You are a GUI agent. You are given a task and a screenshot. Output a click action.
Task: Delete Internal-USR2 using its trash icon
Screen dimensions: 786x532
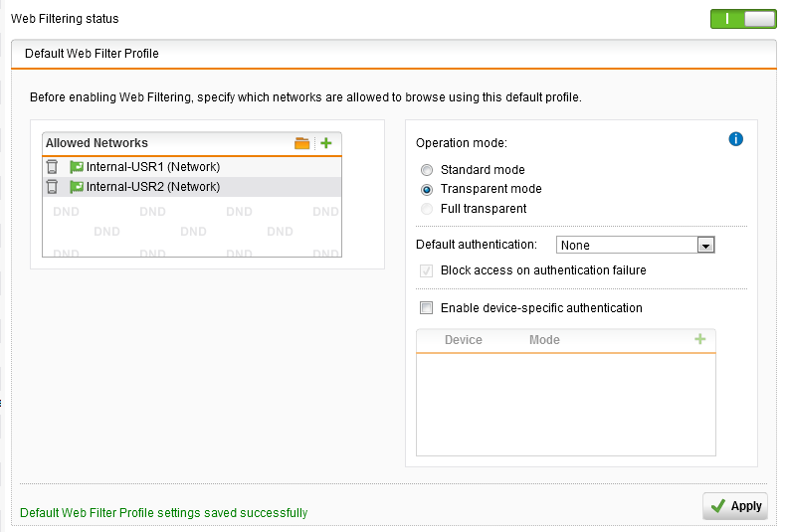coord(52,186)
